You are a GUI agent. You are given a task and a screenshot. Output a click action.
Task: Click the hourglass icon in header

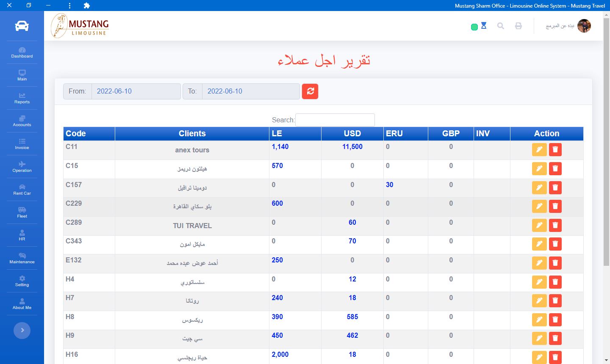click(484, 26)
